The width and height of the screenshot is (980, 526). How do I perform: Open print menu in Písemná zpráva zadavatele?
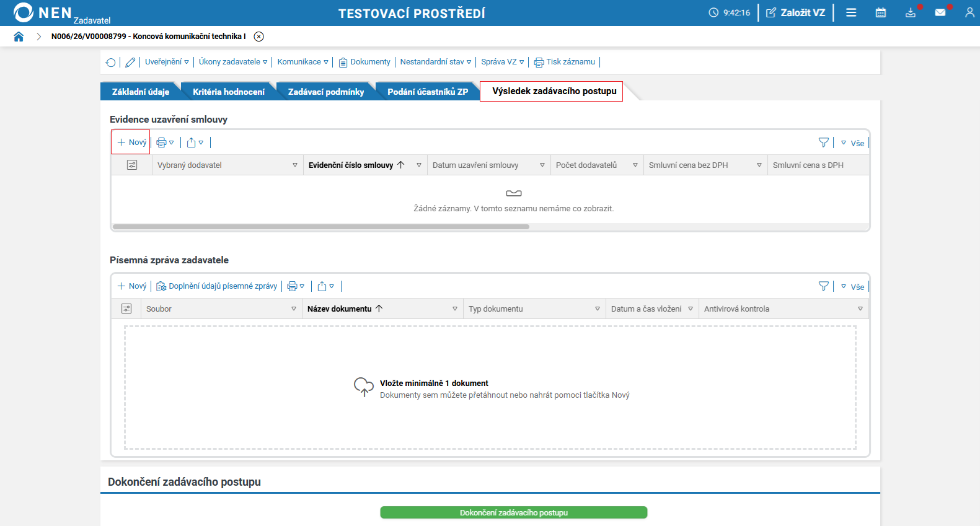(x=296, y=286)
